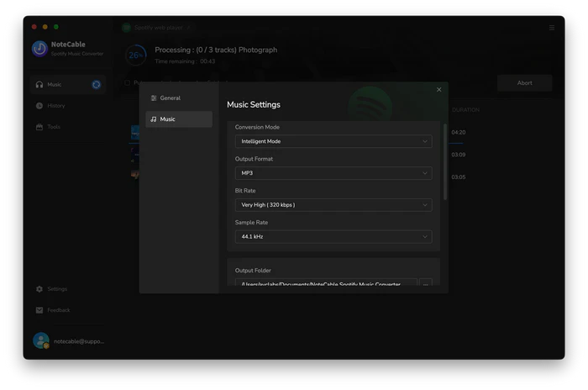Image resolution: width=588 pixels, height=390 pixels.
Task: Click the 26% progress circle
Action: 136,55
